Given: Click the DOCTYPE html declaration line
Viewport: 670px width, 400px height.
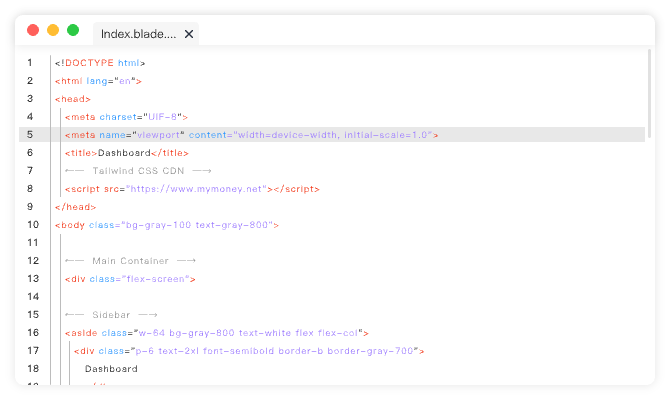Looking at the screenshot, I should 100,63.
